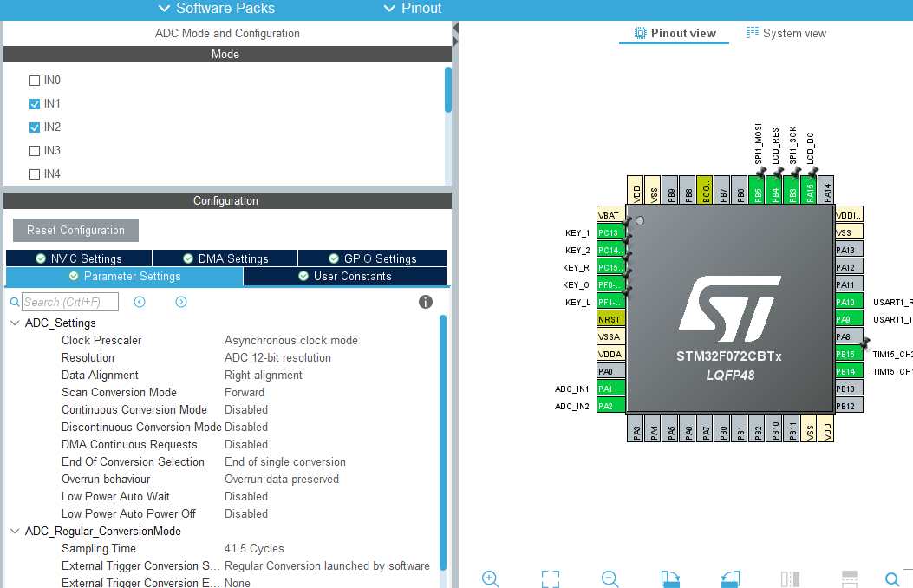Zoom in on the pinout chip view
The image size is (913, 588).
pos(490,578)
